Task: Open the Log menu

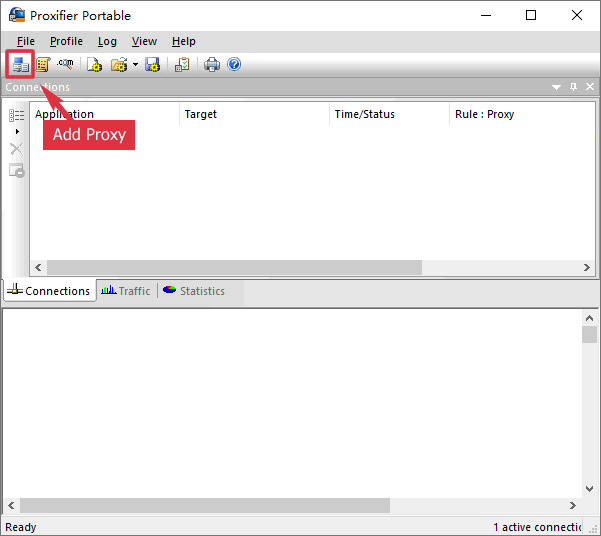Action: click(x=107, y=41)
